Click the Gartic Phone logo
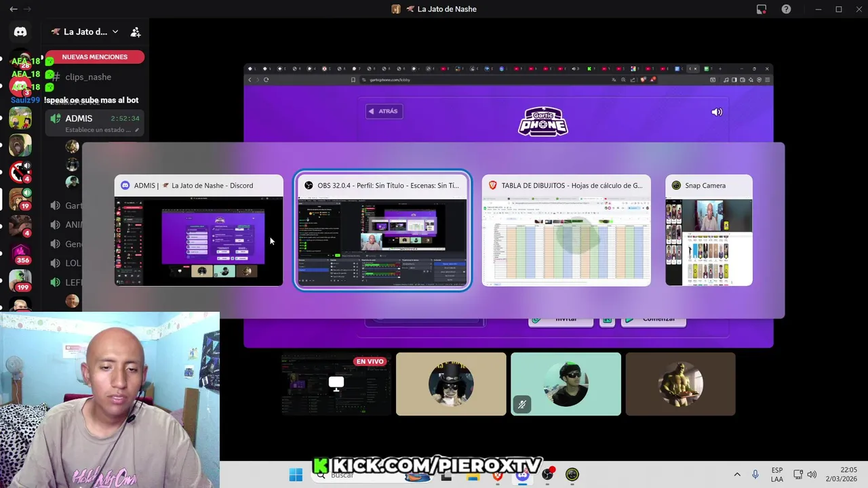The height and width of the screenshot is (488, 868). [542, 121]
